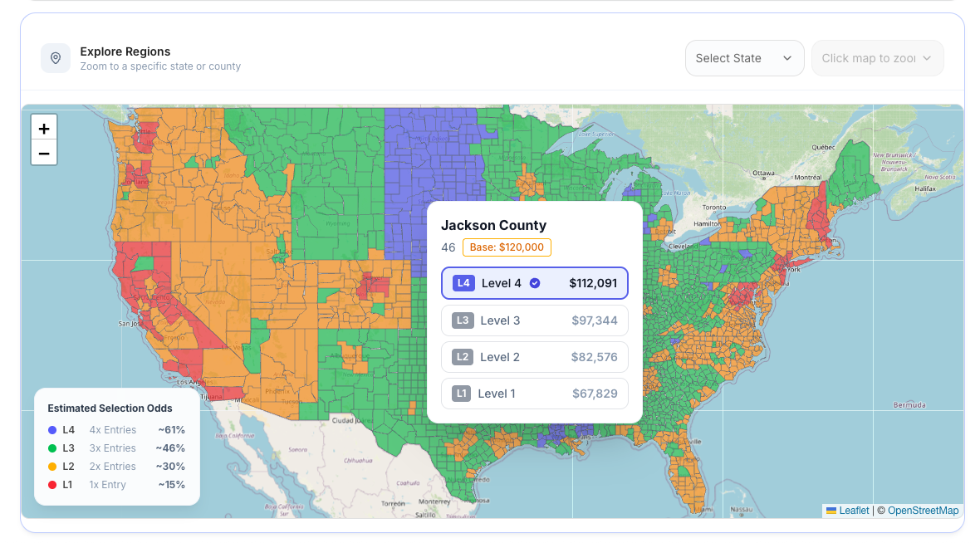Click the ~46% odds value in legend
The image size is (980, 543).
[x=170, y=448]
